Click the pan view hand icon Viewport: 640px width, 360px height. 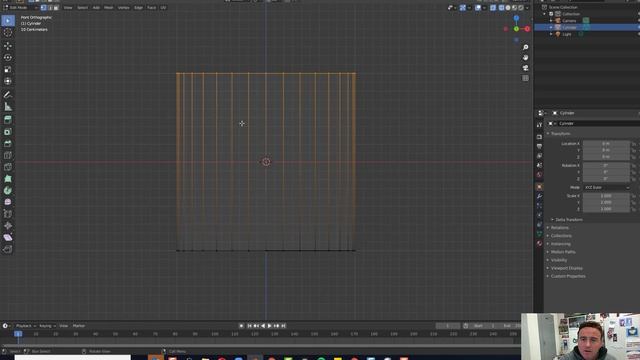[525, 58]
